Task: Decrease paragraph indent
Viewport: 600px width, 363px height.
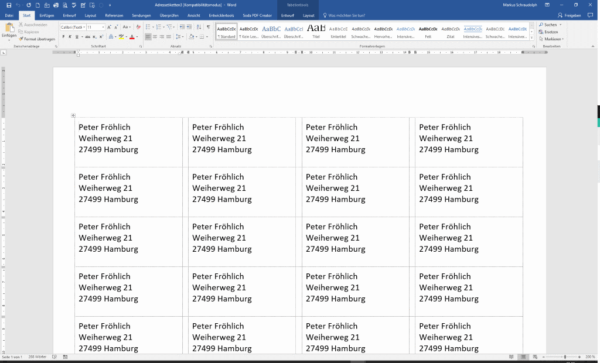Action: point(182,27)
